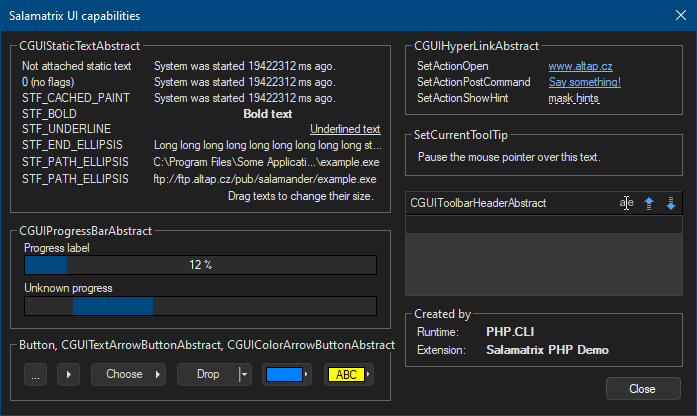Click the SetActionPostCommand label
This screenshot has width=697, height=416.
(473, 82)
